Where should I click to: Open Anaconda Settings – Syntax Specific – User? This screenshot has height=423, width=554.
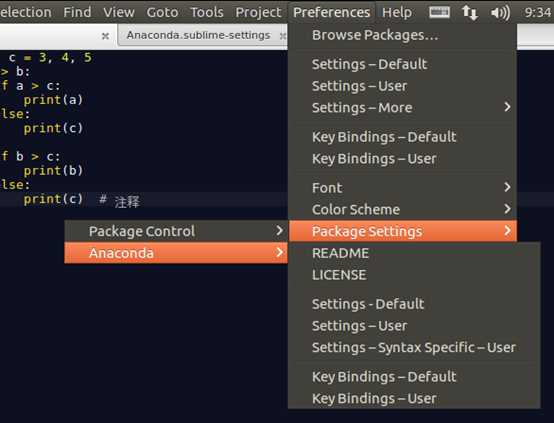tap(414, 347)
